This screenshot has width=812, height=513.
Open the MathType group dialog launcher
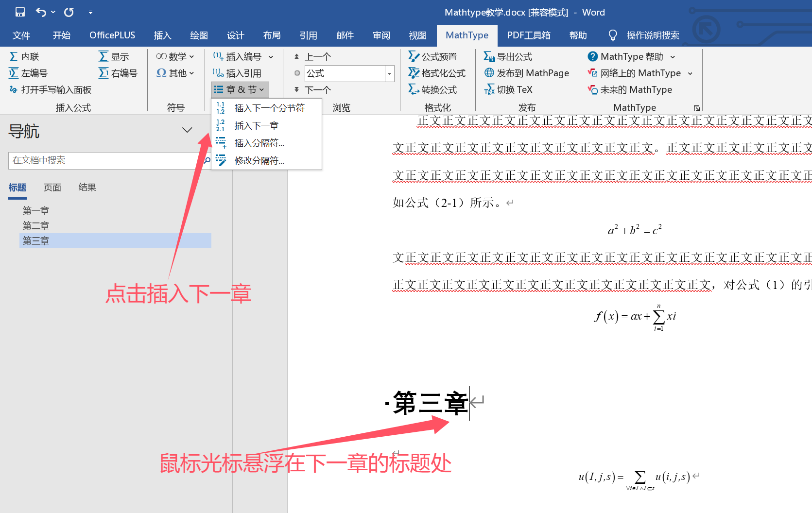(696, 108)
